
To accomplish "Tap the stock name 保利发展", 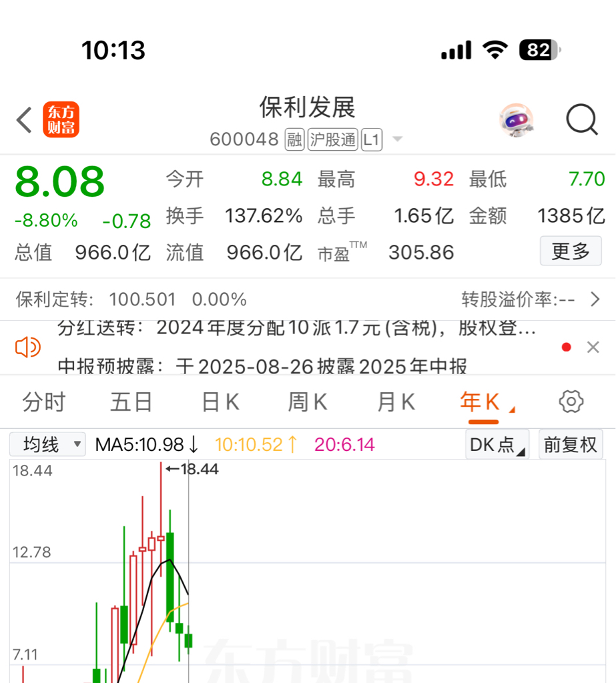I will coord(308,107).
